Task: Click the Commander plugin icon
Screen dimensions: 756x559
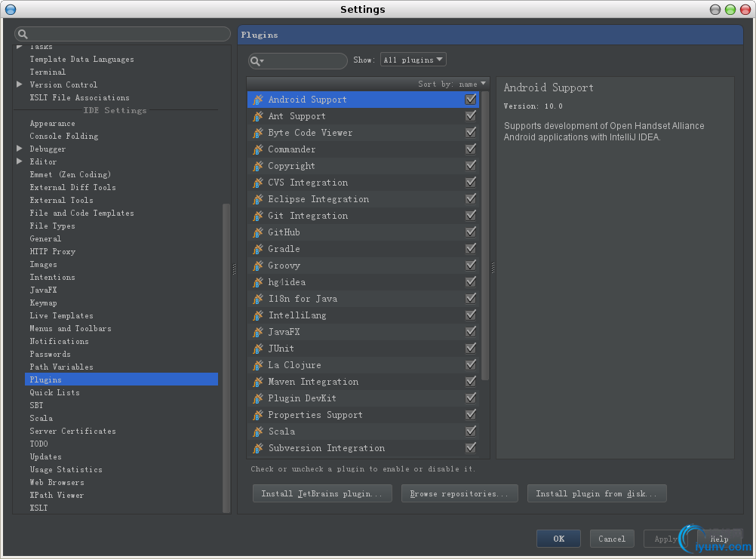Action: click(x=258, y=149)
